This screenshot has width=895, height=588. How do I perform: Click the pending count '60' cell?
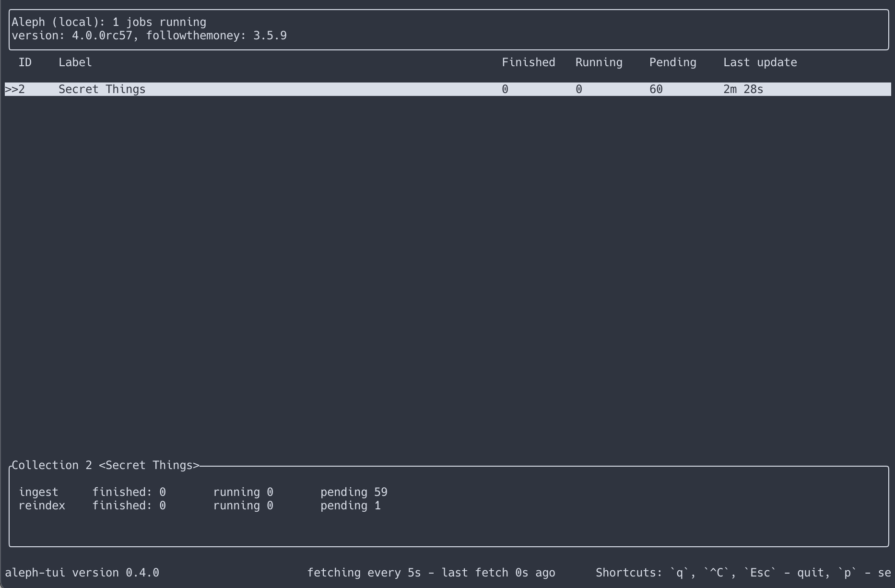coord(656,89)
